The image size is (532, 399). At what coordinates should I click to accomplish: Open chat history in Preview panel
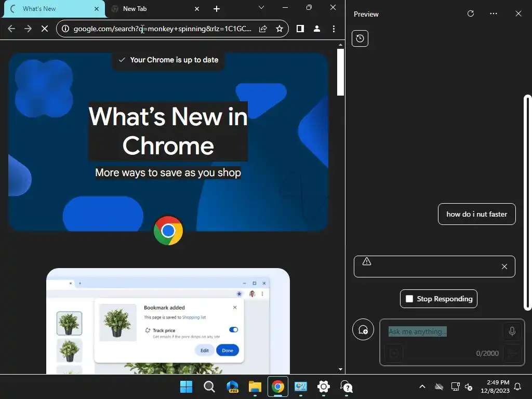pyautogui.click(x=360, y=38)
